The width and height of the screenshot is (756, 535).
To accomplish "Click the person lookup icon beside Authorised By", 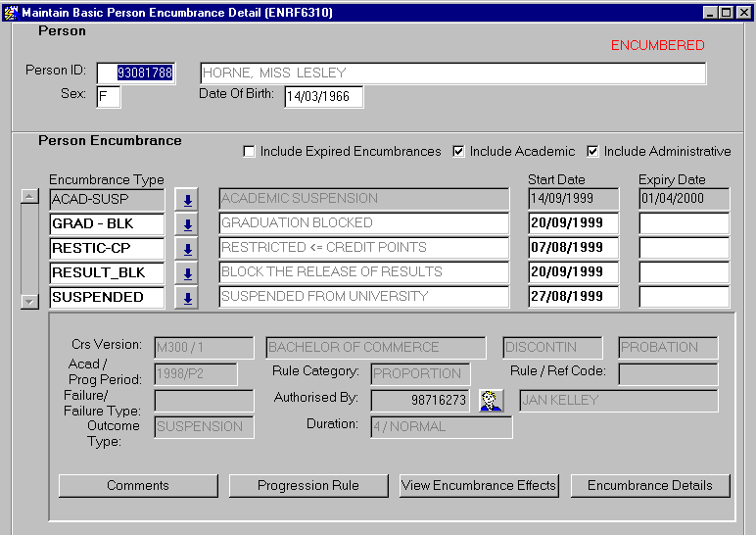I will coord(491,400).
